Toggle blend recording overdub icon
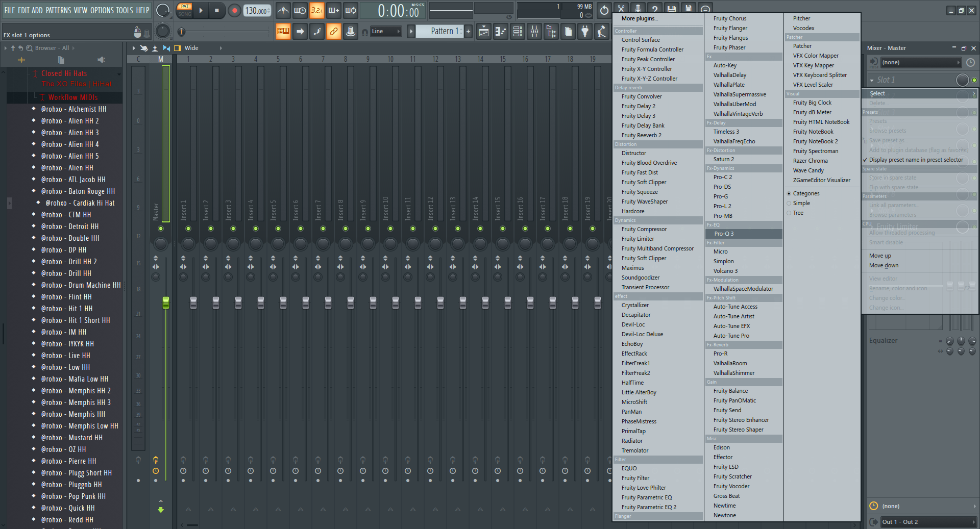Screen dimensions: 980x529 (x=334, y=10)
